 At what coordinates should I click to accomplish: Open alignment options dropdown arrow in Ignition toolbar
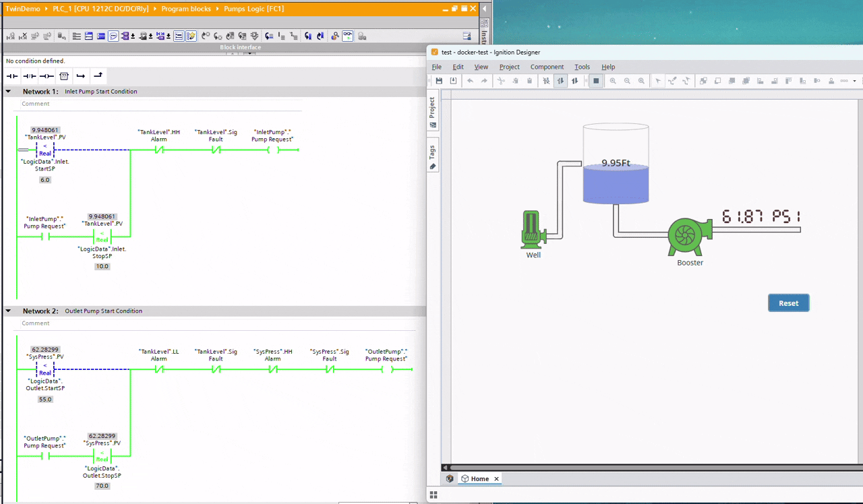point(854,81)
